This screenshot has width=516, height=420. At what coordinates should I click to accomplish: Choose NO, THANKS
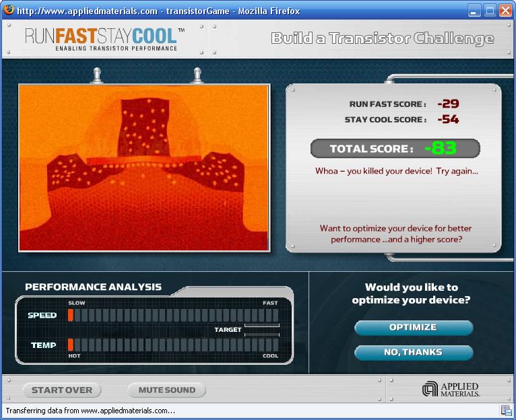click(414, 352)
